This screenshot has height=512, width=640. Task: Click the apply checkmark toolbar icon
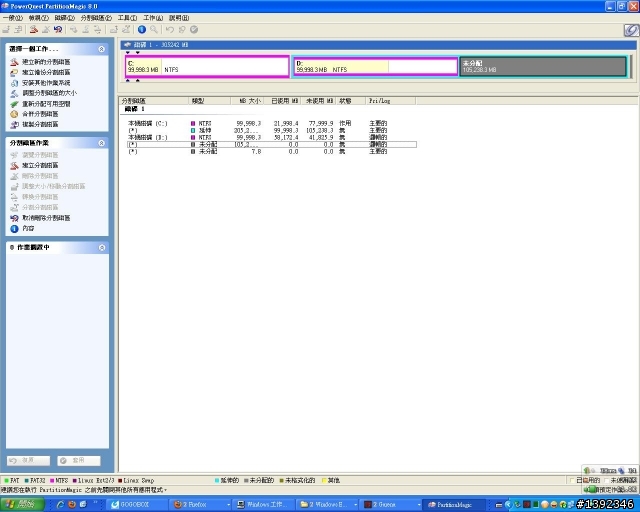tap(194, 29)
